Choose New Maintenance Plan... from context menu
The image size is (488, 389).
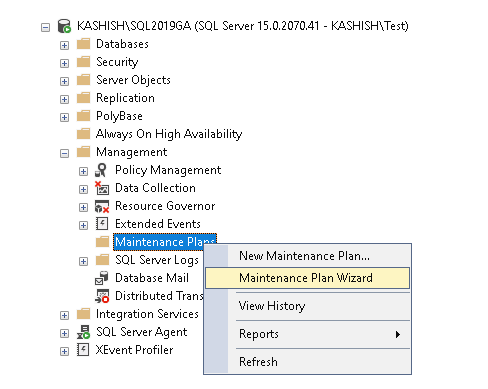[x=307, y=256]
